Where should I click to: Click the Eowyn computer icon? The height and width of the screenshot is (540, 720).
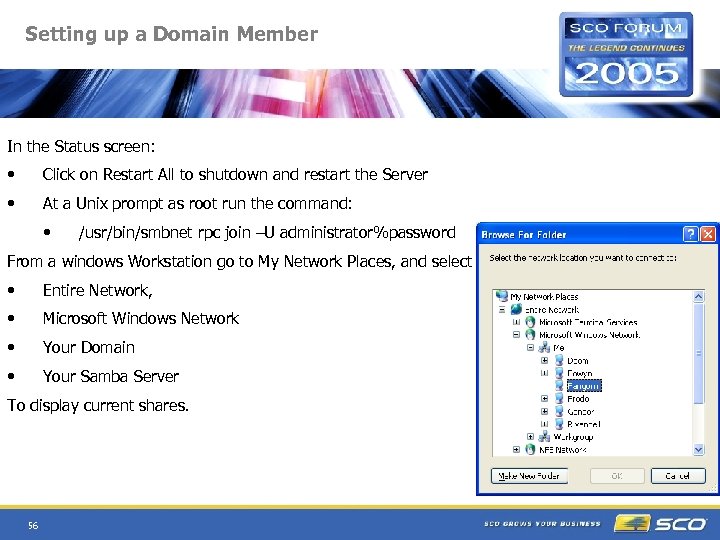[x=559, y=373]
